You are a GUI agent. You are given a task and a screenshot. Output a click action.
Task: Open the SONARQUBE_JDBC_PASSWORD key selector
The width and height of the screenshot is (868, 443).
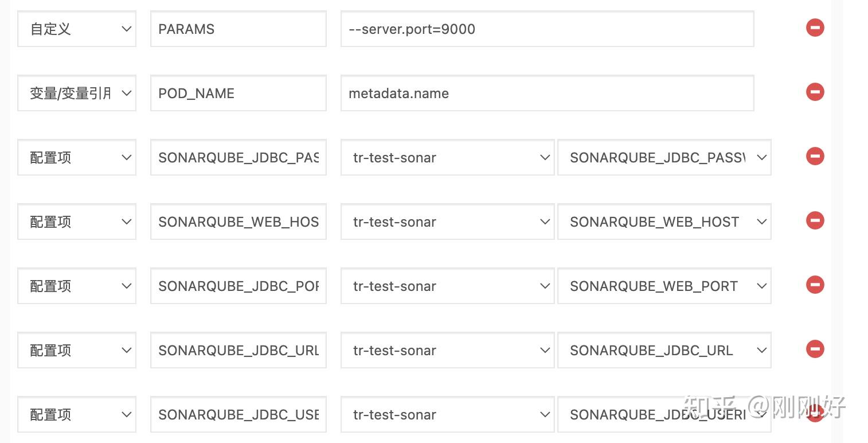click(x=664, y=157)
